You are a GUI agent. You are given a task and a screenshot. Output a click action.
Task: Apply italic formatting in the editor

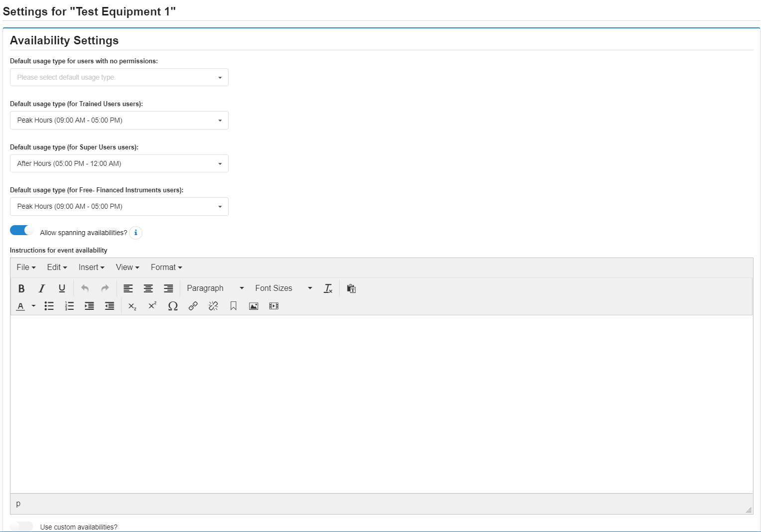pyautogui.click(x=42, y=288)
